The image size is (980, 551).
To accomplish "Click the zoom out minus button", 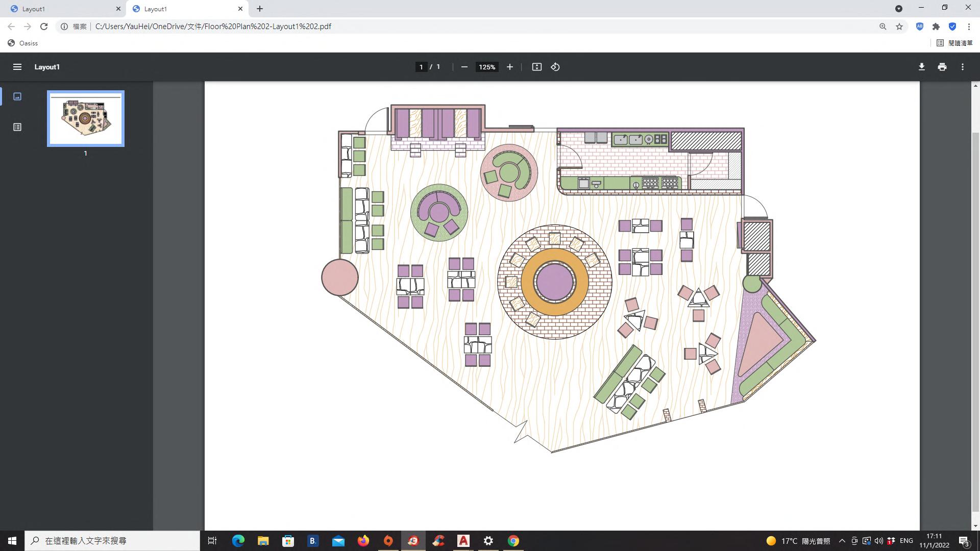I will pyautogui.click(x=464, y=67).
